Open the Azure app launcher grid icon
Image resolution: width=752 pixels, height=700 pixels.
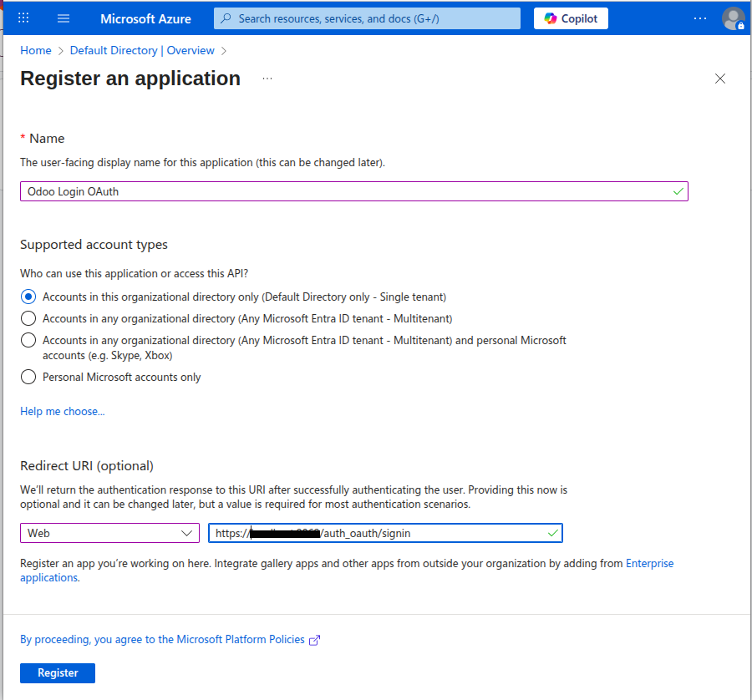[x=23, y=18]
